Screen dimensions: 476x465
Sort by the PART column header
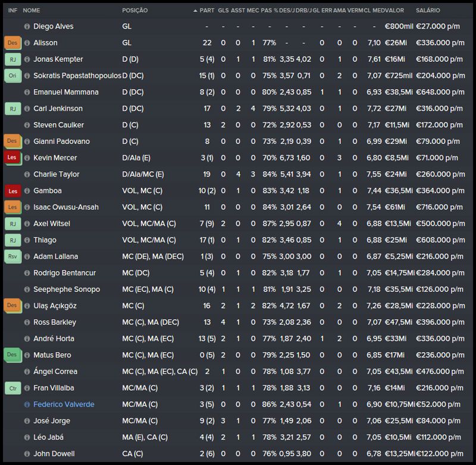[x=206, y=11]
